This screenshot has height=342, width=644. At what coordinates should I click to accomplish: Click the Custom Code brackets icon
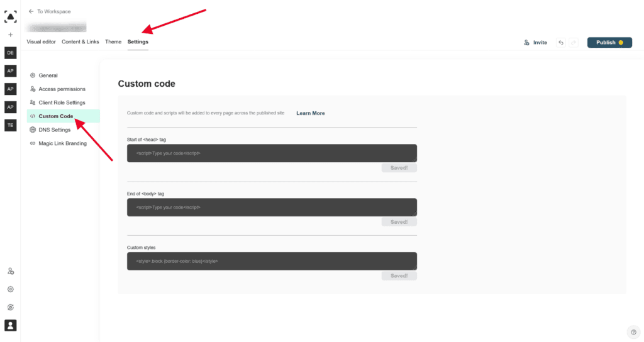pos(33,116)
